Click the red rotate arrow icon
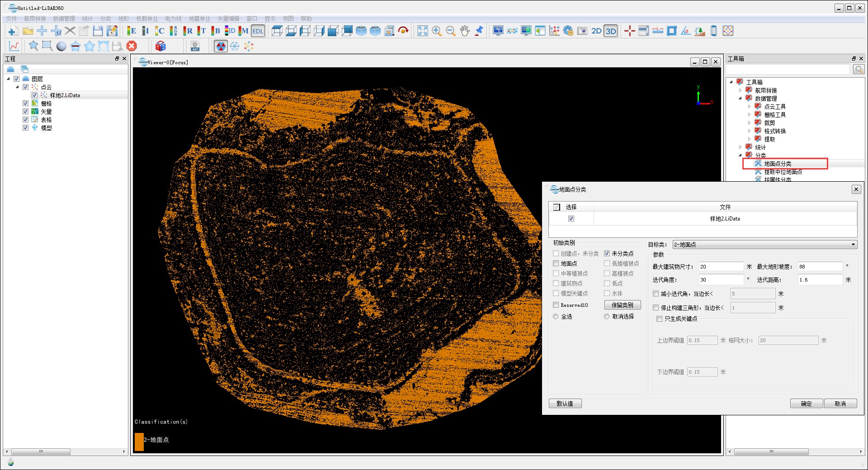The image size is (868, 470). click(403, 31)
